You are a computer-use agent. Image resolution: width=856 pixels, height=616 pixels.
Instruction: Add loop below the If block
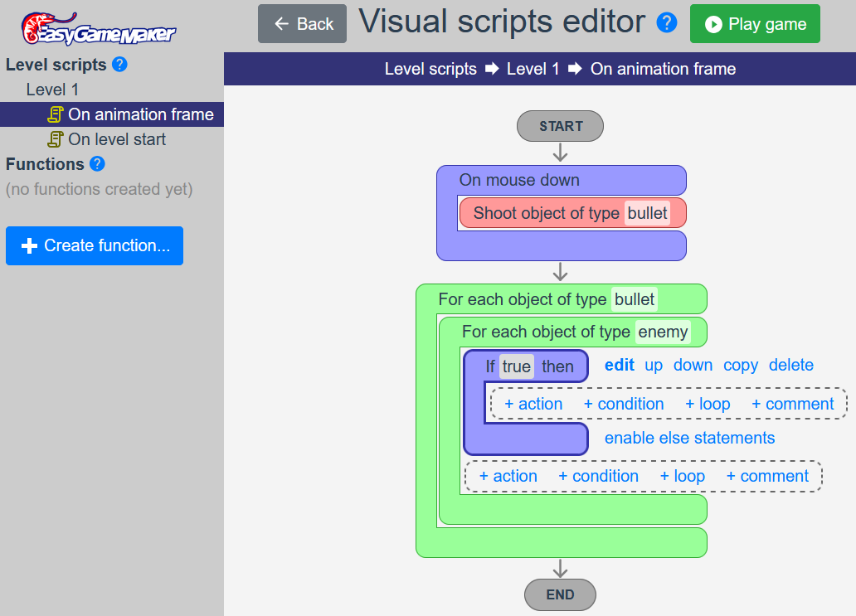683,477
